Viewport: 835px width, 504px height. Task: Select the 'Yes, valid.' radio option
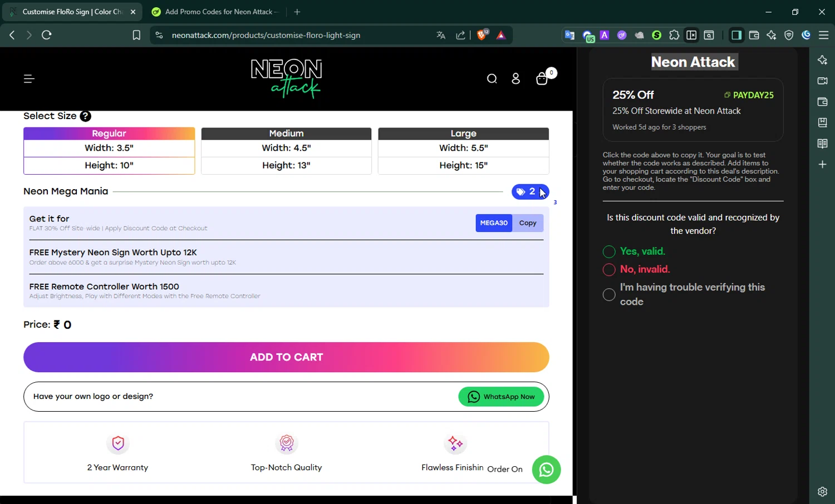click(609, 251)
